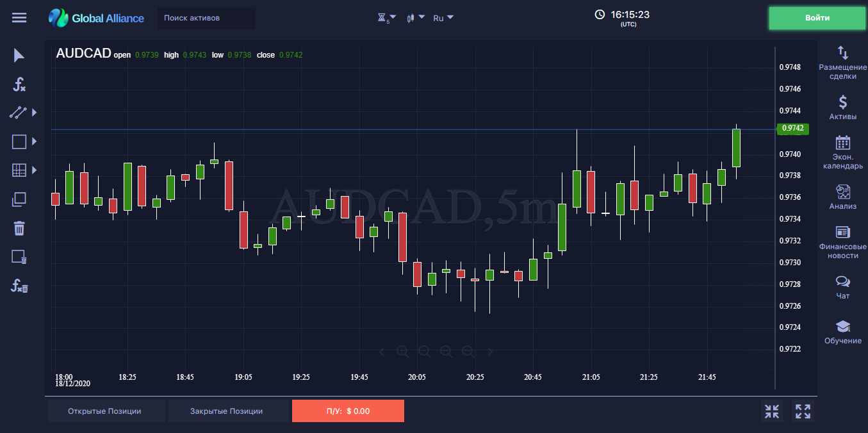This screenshot has height=433, width=868.
Task: Open the Чат chat panel
Action: 842,287
